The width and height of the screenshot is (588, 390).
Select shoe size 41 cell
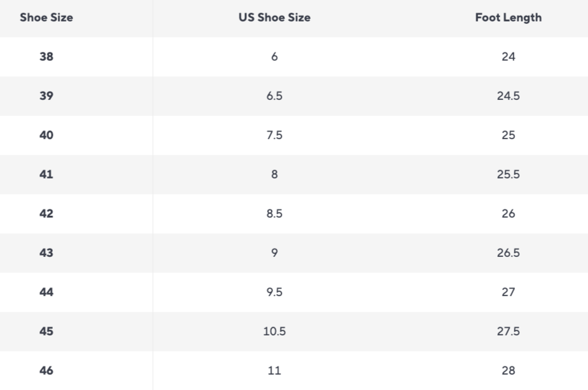pyautogui.click(x=46, y=175)
